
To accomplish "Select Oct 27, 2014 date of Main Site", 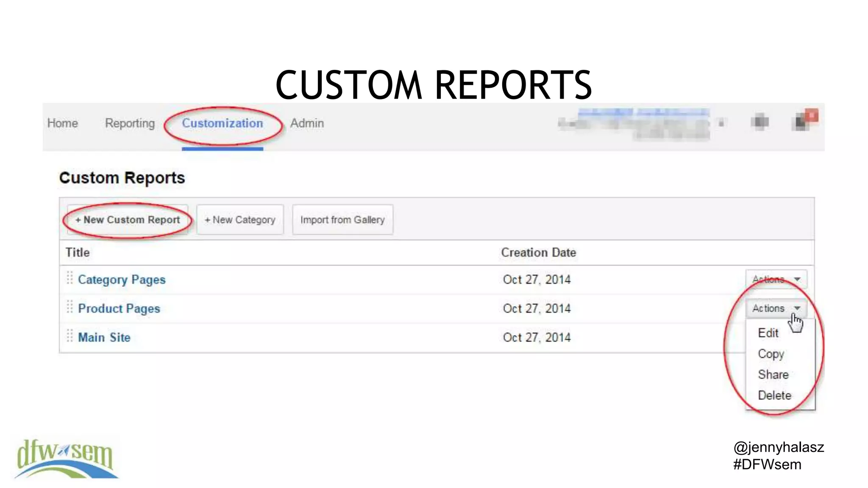I will [537, 337].
